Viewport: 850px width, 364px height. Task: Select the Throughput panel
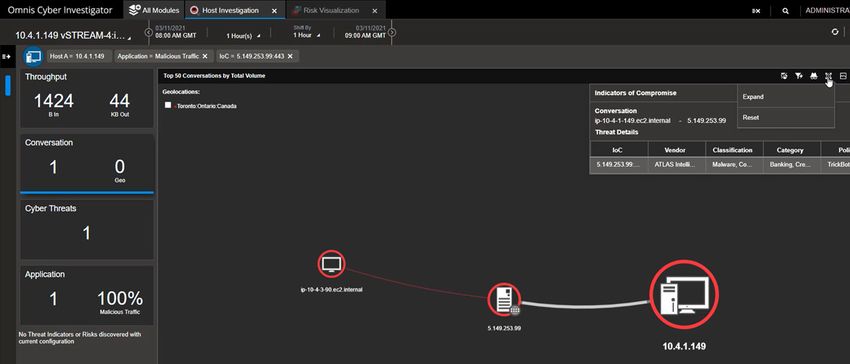(x=87, y=99)
